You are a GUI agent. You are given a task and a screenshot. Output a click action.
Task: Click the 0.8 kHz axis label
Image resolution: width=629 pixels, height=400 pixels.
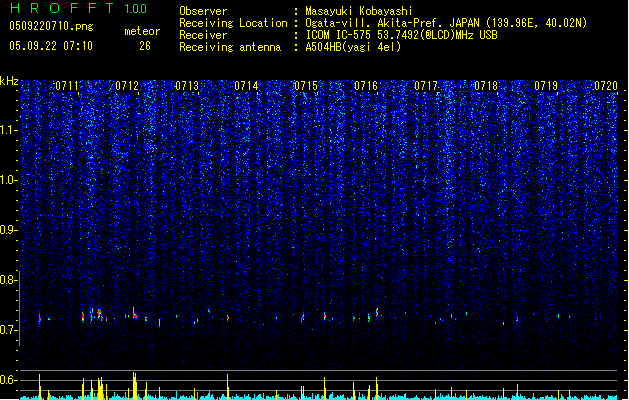point(9,280)
